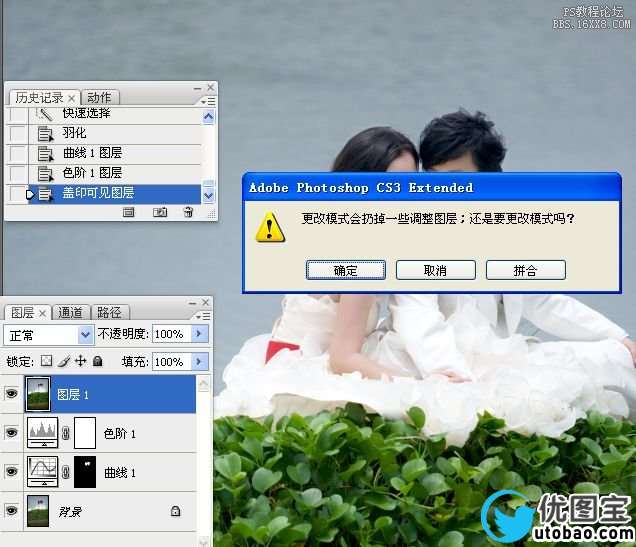Minimize the layers panel
636x547 pixels.
(x=193, y=303)
